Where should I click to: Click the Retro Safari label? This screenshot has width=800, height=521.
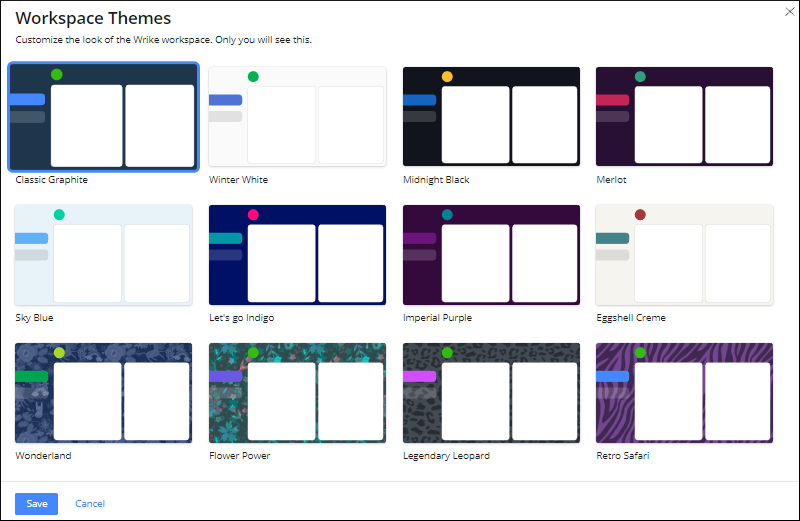pyautogui.click(x=623, y=456)
